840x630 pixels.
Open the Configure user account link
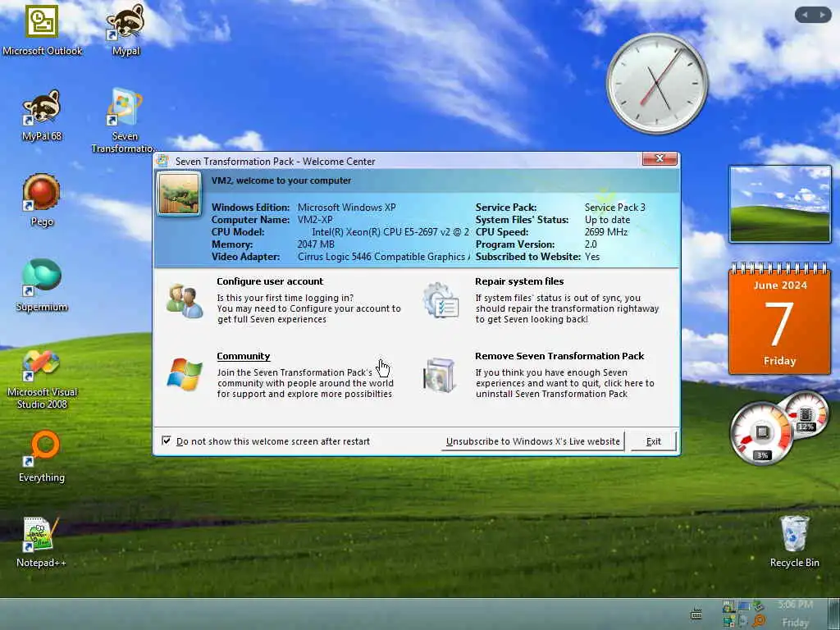[270, 281]
